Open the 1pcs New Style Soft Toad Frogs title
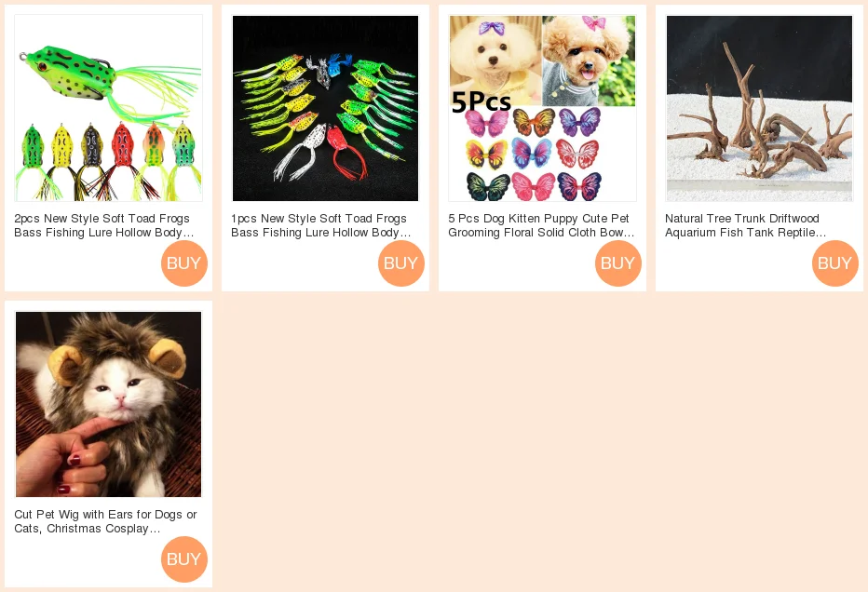Screen dimensions: 868x592 pos(321,225)
